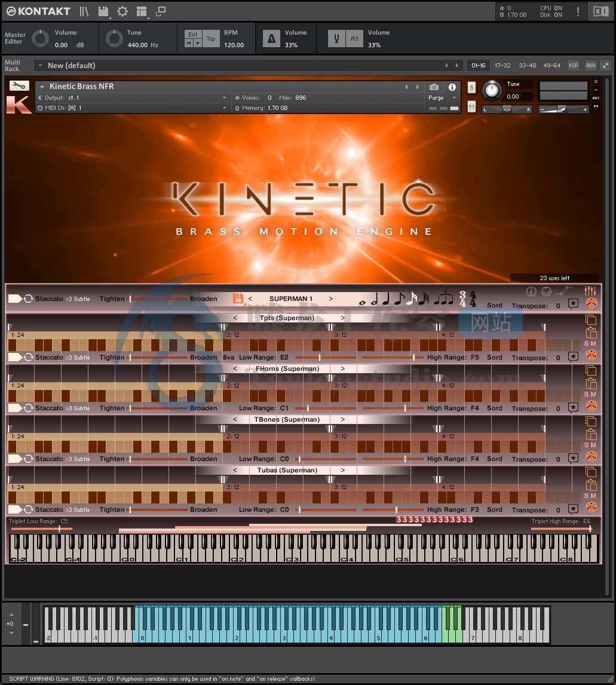This screenshot has height=685, width=616.
Task: Select the 49-64 rack page tab
Action: 551,66
